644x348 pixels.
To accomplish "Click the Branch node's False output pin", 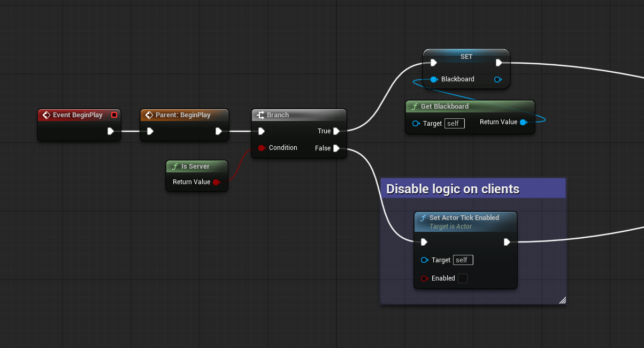I will [336, 148].
